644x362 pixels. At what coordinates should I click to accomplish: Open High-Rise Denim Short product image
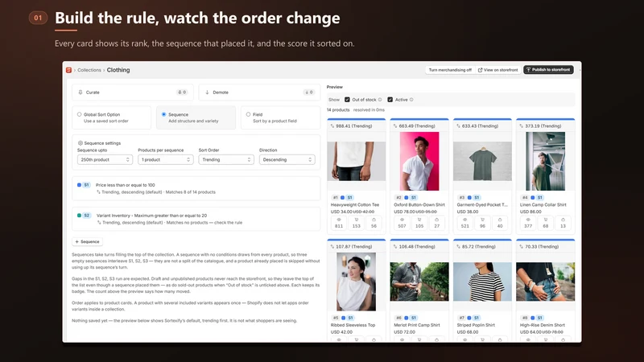click(x=546, y=282)
